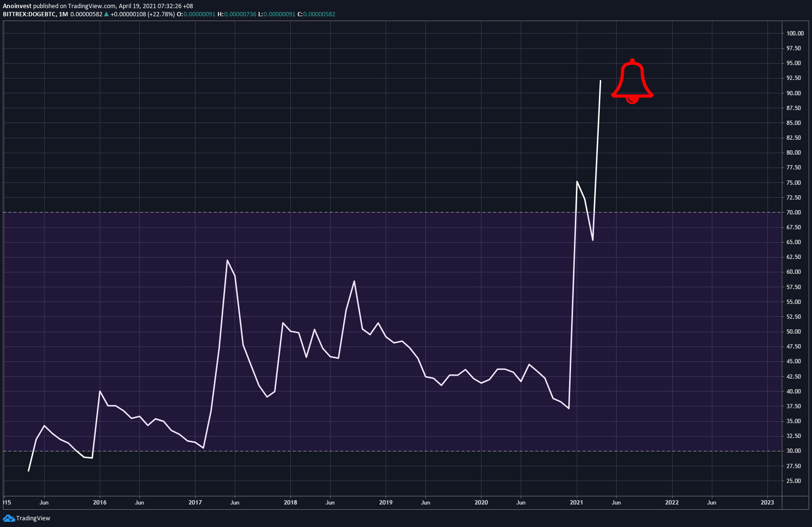This screenshot has height=527, width=812.
Task: Click the red alert bell icon
Action: (x=632, y=81)
